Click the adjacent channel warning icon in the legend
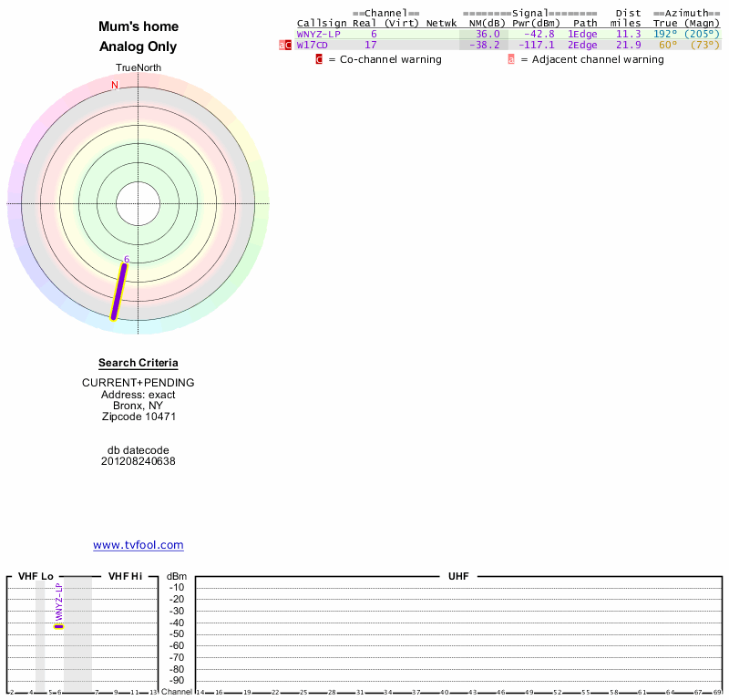The height and width of the screenshot is (700, 729). (x=511, y=59)
